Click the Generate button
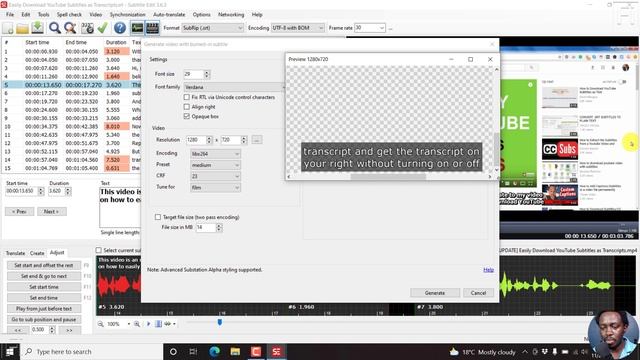 [435, 293]
